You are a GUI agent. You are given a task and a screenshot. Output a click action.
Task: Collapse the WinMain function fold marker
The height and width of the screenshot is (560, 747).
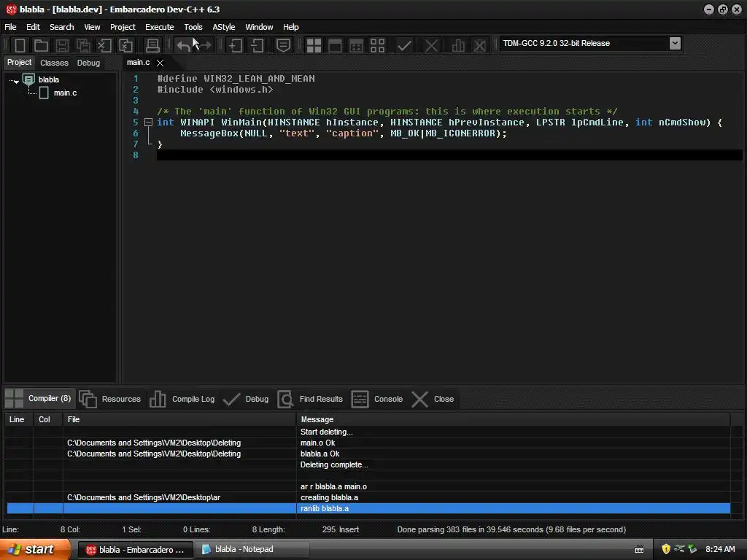coord(148,122)
